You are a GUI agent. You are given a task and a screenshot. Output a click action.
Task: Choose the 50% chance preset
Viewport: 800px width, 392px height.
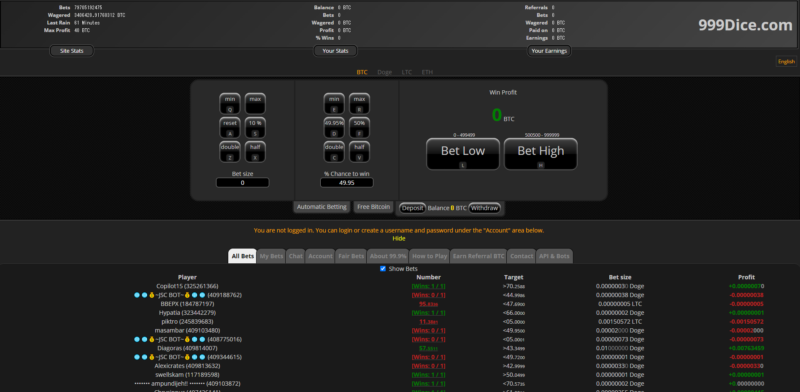click(359, 128)
